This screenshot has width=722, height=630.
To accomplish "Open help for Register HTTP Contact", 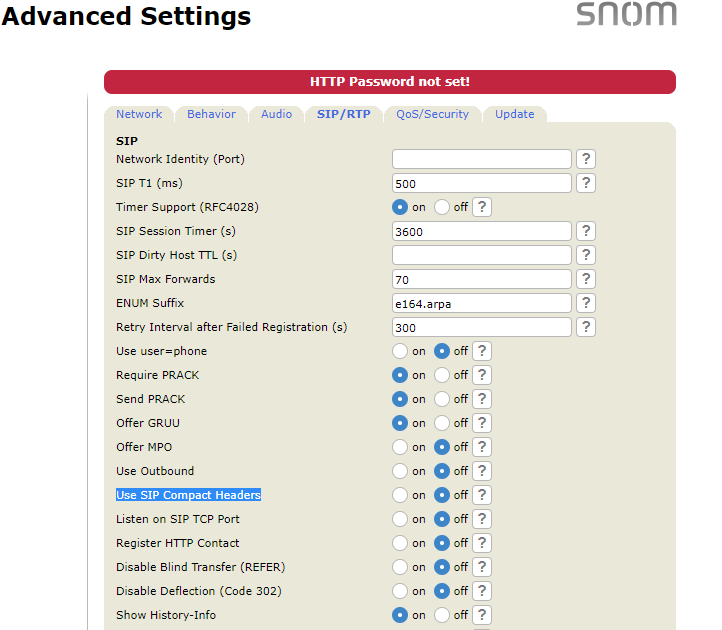I will (482, 543).
